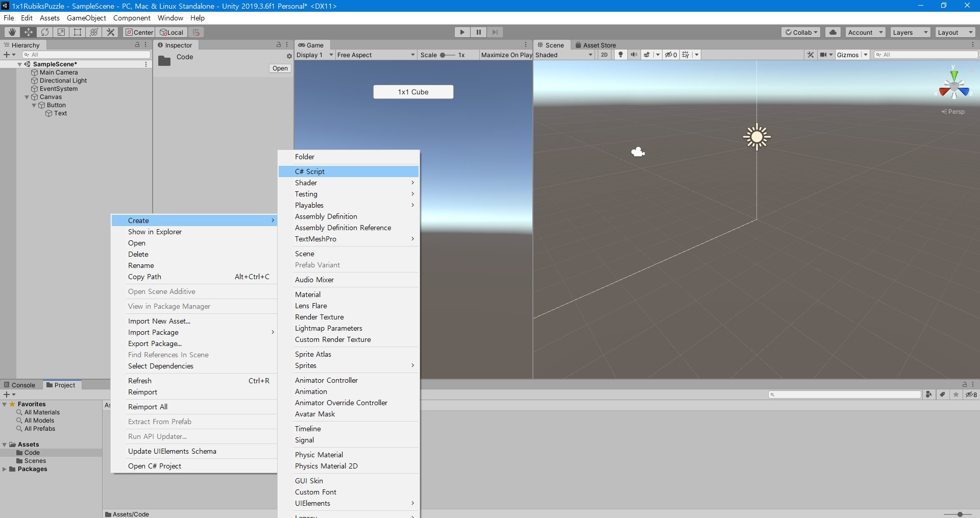This screenshot has height=518, width=980.
Task: Expand the Packages folder
Action: coord(5,469)
